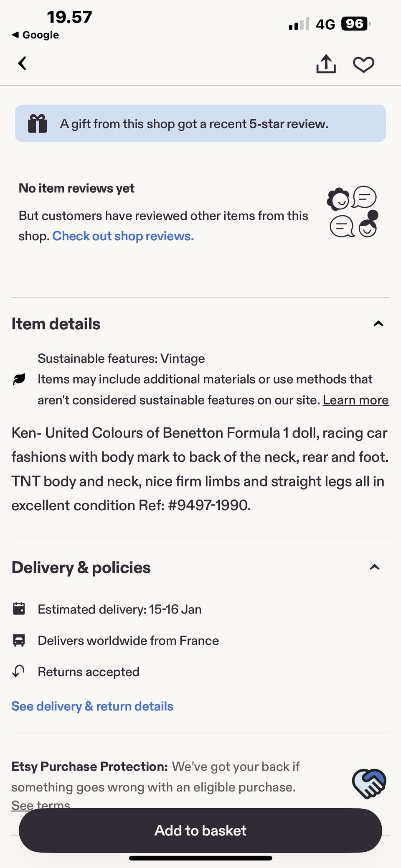The height and width of the screenshot is (868, 401).
Task: Tap the 5-star review banner
Action: coord(200,124)
